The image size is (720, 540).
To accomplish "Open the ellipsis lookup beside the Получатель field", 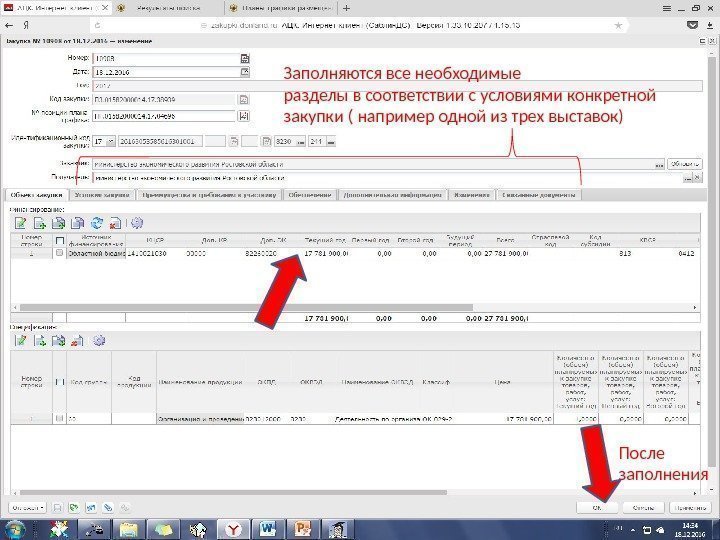I will click(687, 178).
